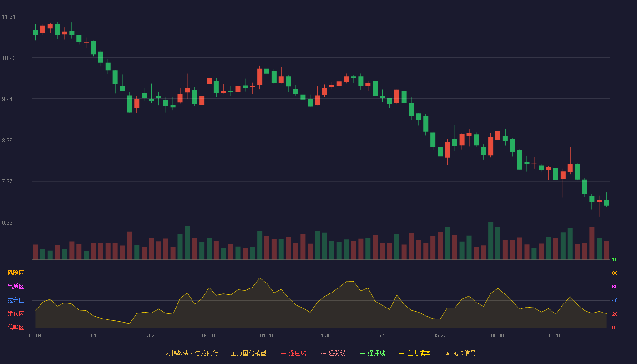This screenshot has height=364, width=637.
Task: Click the blue 40 indicator scale value
Action: click(x=615, y=300)
